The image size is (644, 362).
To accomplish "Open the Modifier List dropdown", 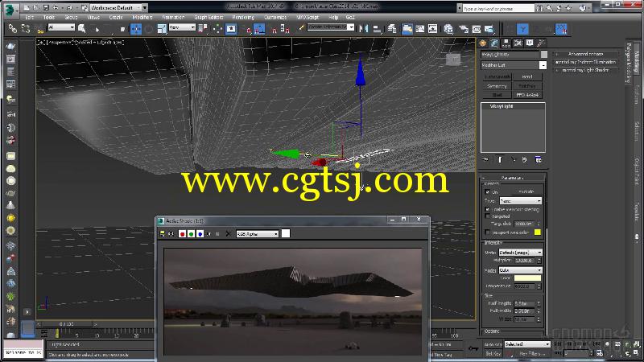I will [x=514, y=65].
